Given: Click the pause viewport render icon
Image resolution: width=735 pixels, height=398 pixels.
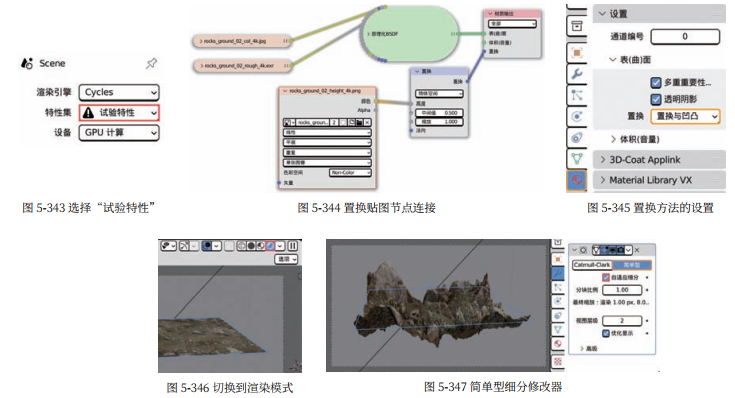Looking at the screenshot, I should click(292, 246).
